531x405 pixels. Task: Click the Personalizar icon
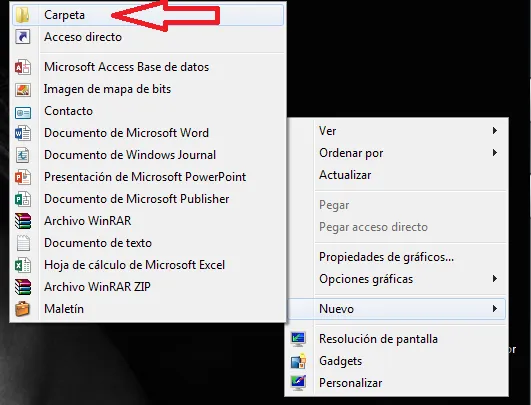click(298, 383)
